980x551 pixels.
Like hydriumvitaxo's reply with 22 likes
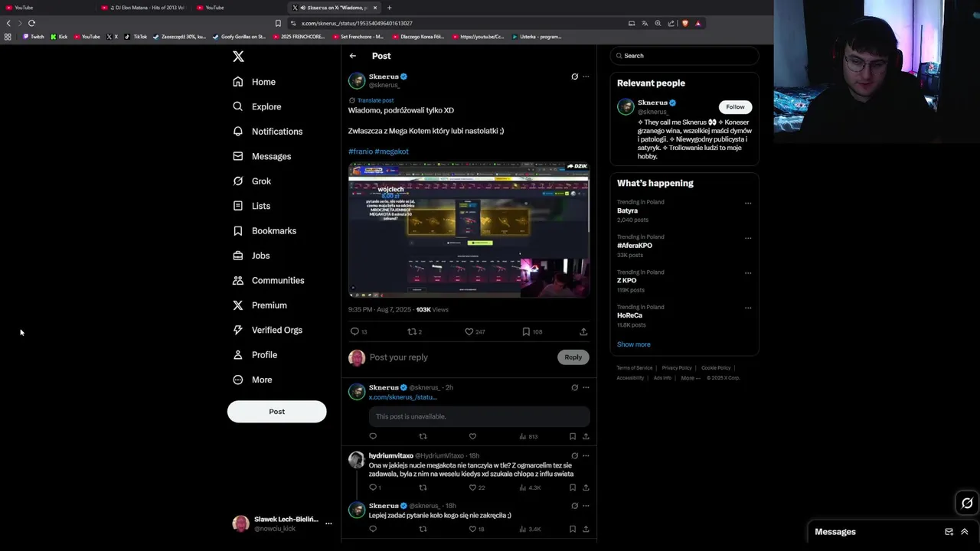(x=477, y=487)
